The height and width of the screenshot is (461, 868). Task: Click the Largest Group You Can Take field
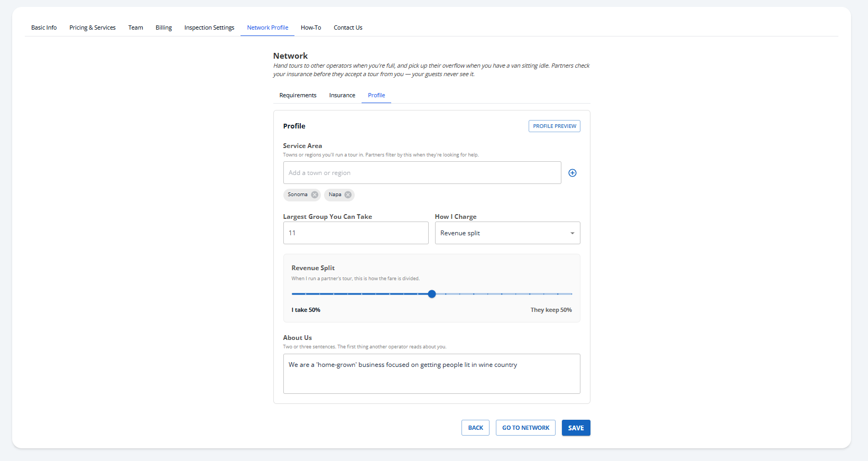[356, 233]
